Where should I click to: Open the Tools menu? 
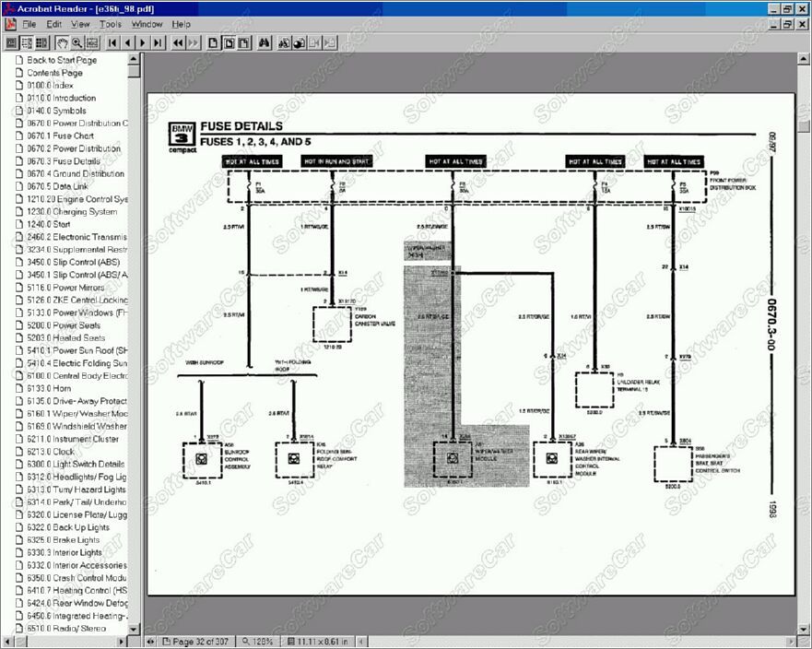[110, 23]
